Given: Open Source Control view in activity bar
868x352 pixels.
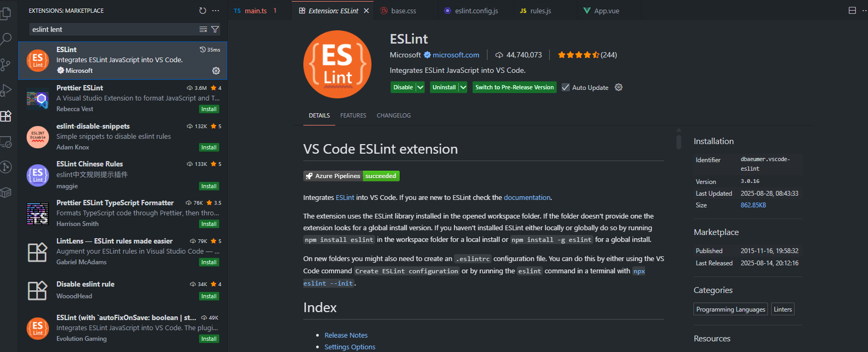Looking at the screenshot, I should pos(5,64).
